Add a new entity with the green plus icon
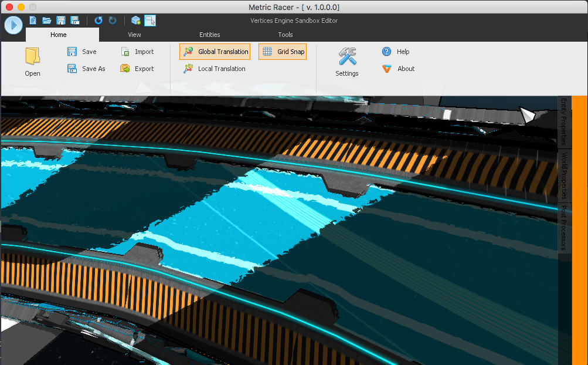This screenshot has width=588, height=365. point(135,19)
